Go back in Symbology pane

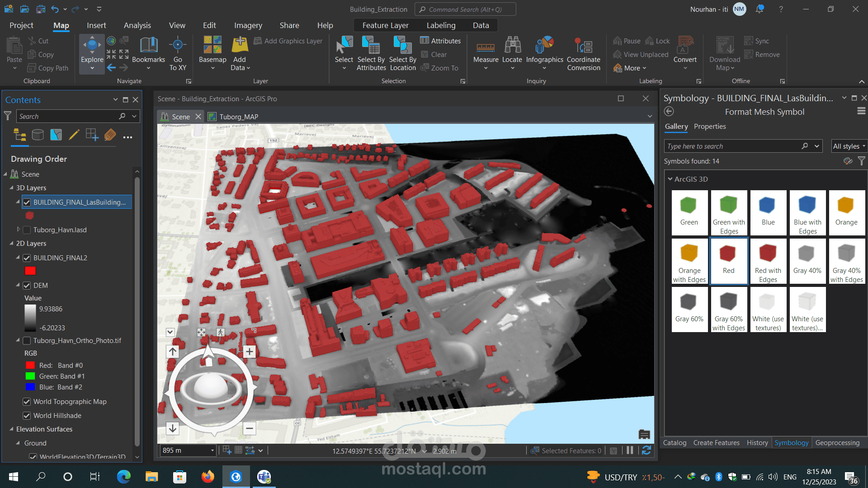(669, 112)
